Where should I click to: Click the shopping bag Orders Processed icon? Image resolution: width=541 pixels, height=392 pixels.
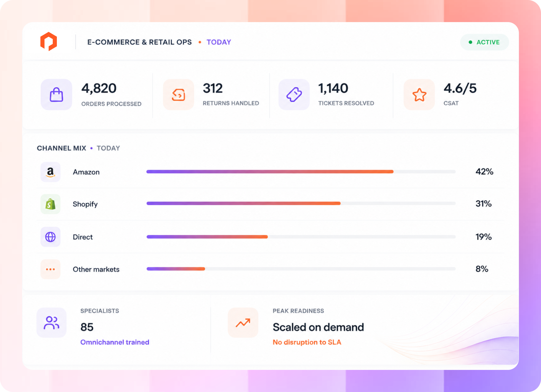pos(56,95)
